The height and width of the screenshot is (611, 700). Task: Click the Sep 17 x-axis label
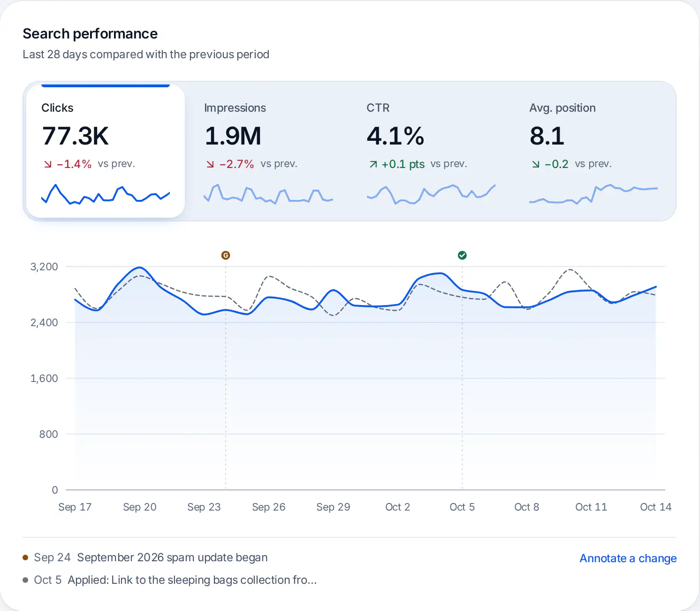[x=75, y=507]
